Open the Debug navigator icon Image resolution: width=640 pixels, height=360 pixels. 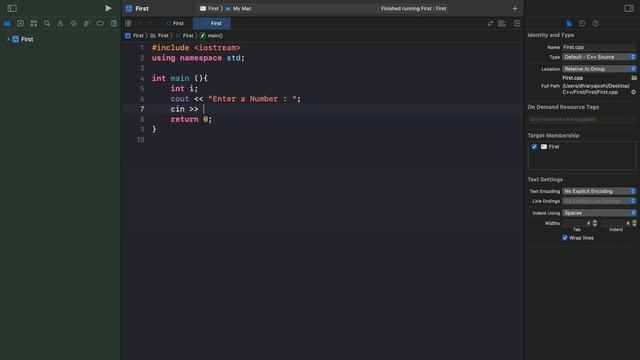click(x=87, y=24)
